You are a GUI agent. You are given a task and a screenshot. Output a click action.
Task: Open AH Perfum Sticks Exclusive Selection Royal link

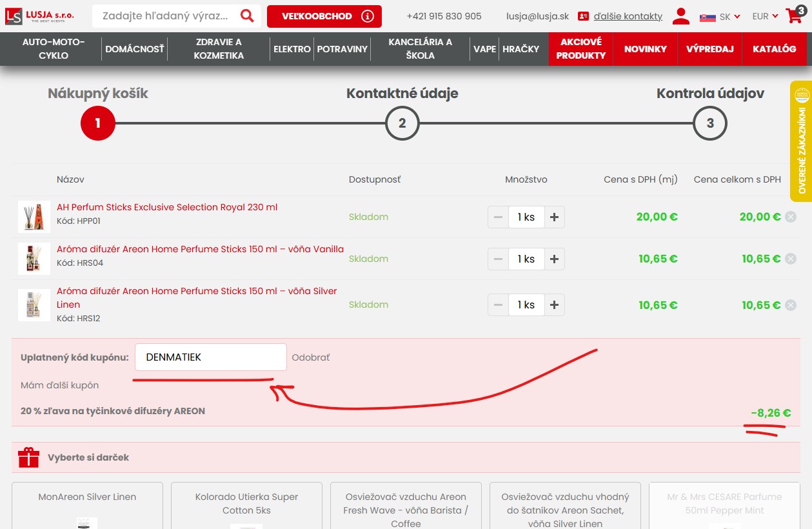(x=167, y=207)
